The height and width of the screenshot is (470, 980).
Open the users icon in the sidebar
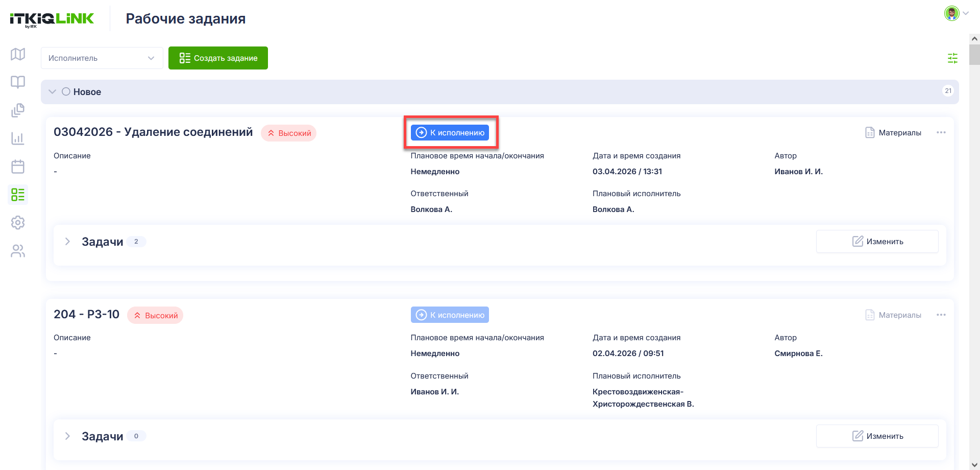(x=18, y=251)
